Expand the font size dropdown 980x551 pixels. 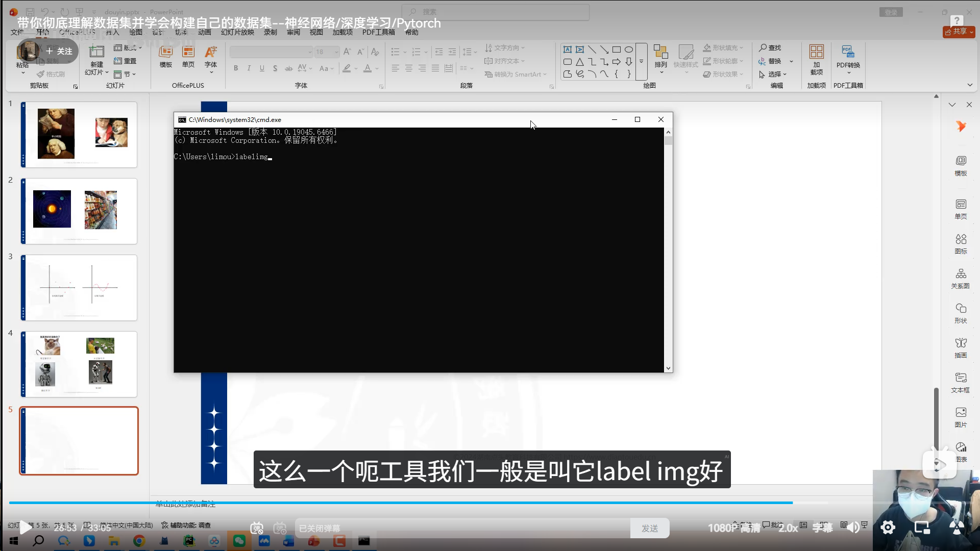tap(336, 52)
